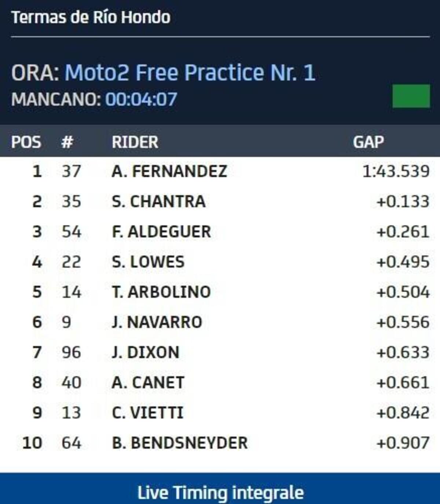Screen dimensions: 440x504
Task: Click the remaining time countdown 00:04:07
Action: click(x=141, y=99)
